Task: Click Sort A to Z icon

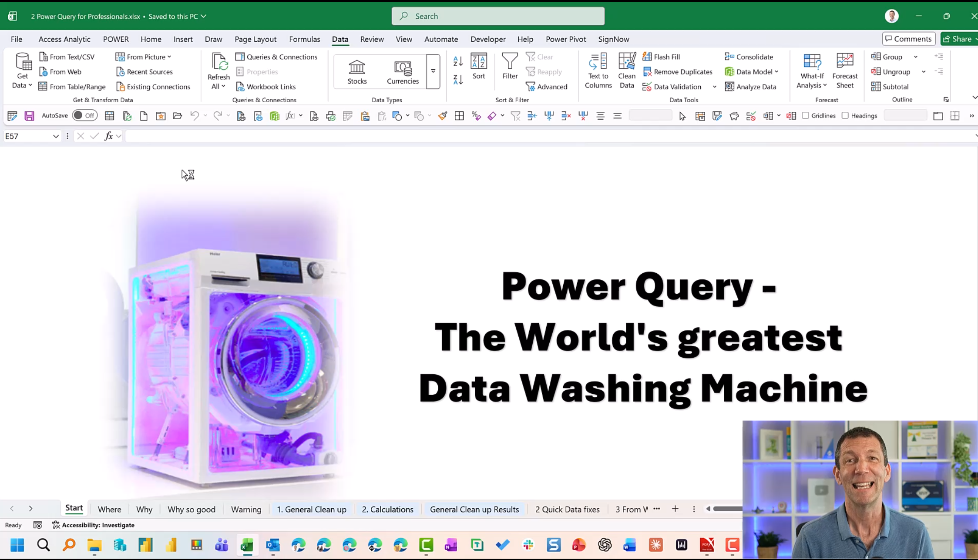Action: click(x=458, y=61)
